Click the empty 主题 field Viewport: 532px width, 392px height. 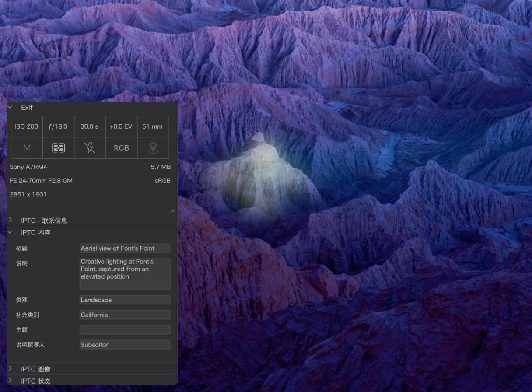[x=125, y=329]
